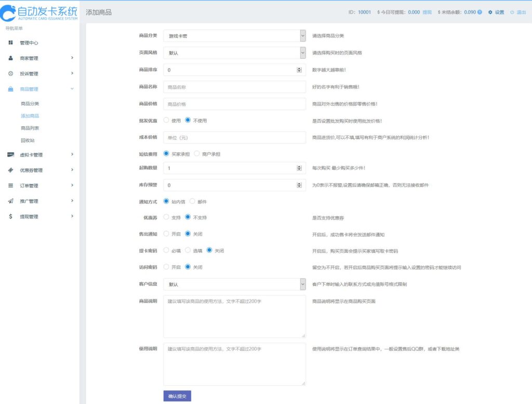Click the 投诉管理 face icon
This screenshot has width=532, height=404.
point(10,74)
